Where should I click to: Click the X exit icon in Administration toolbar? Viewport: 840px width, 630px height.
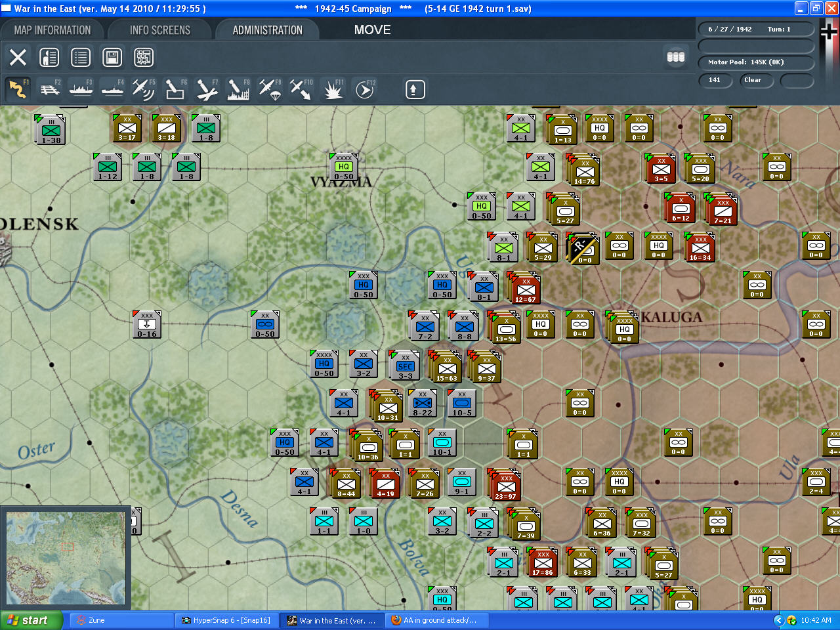[x=18, y=57]
